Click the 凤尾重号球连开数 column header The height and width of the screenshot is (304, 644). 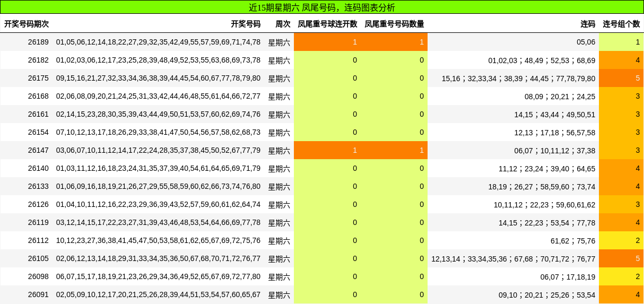point(327,24)
